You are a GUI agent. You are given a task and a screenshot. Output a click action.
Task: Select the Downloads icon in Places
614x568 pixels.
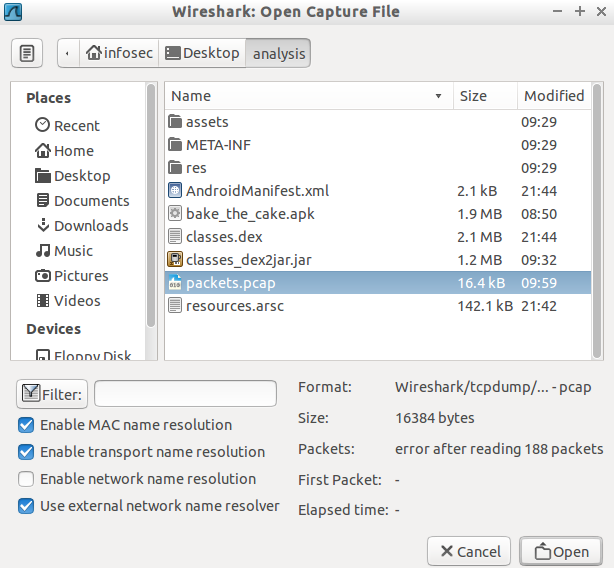point(43,226)
